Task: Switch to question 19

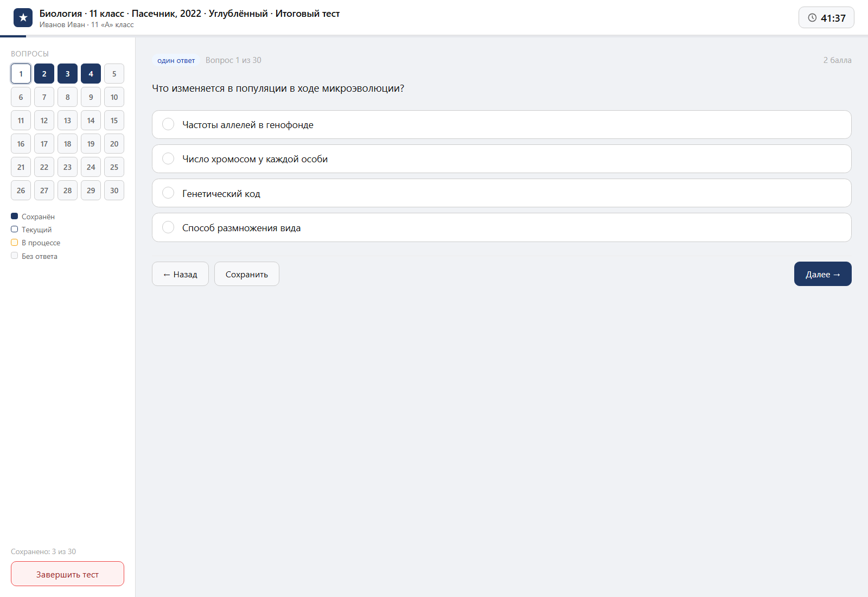Action: [91, 144]
